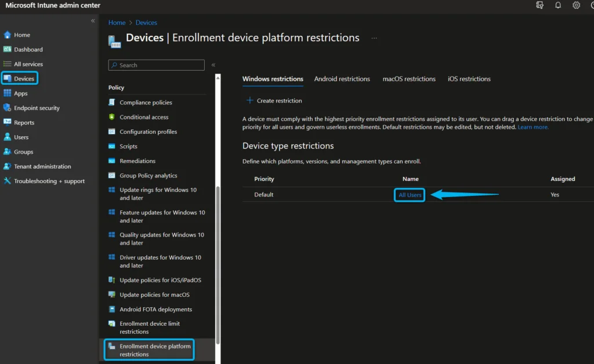Screen dimensions: 594x364
Task: Click the Compliance policies icon
Action: pyautogui.click(x=112, y=103)
